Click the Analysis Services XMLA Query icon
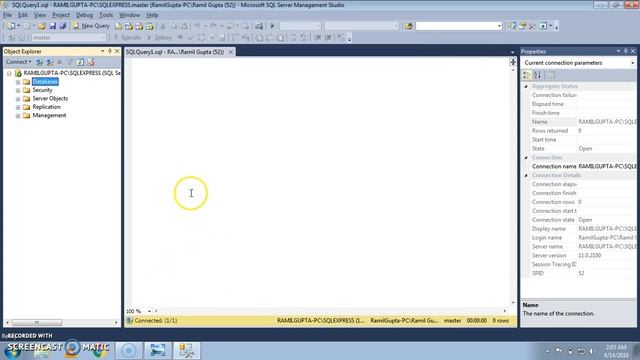 150,26
